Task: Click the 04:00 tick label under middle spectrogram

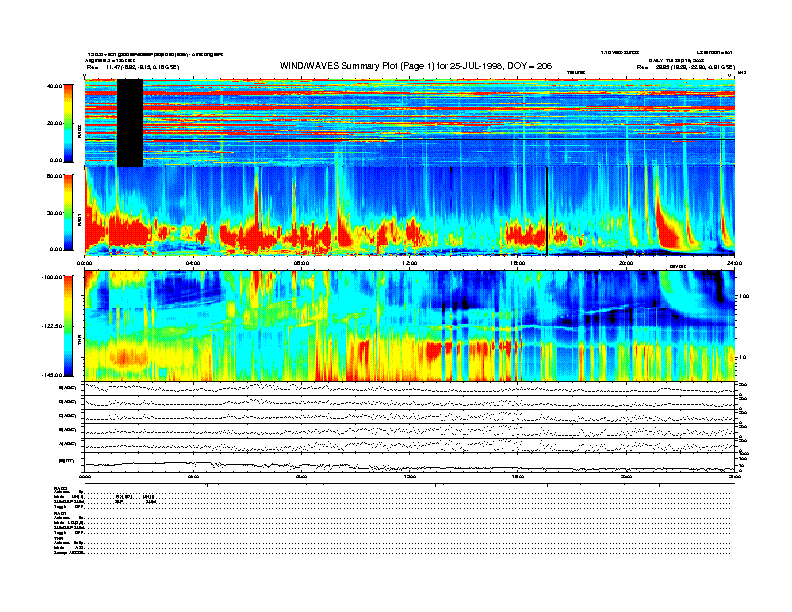Action: (193, 263)
